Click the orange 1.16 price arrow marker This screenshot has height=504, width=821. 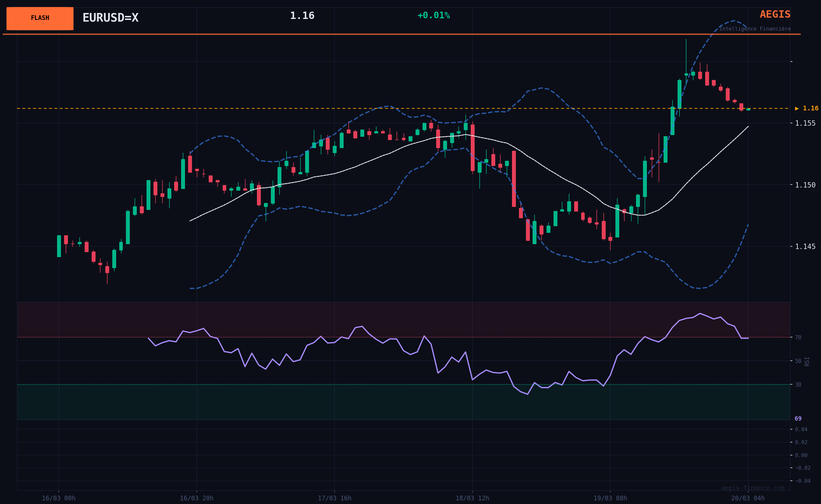point(806,108)
